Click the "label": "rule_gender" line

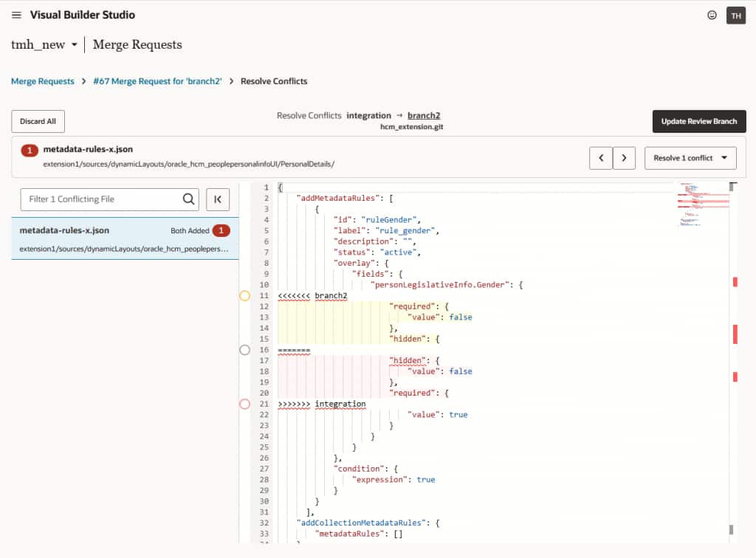pos(386,230)
